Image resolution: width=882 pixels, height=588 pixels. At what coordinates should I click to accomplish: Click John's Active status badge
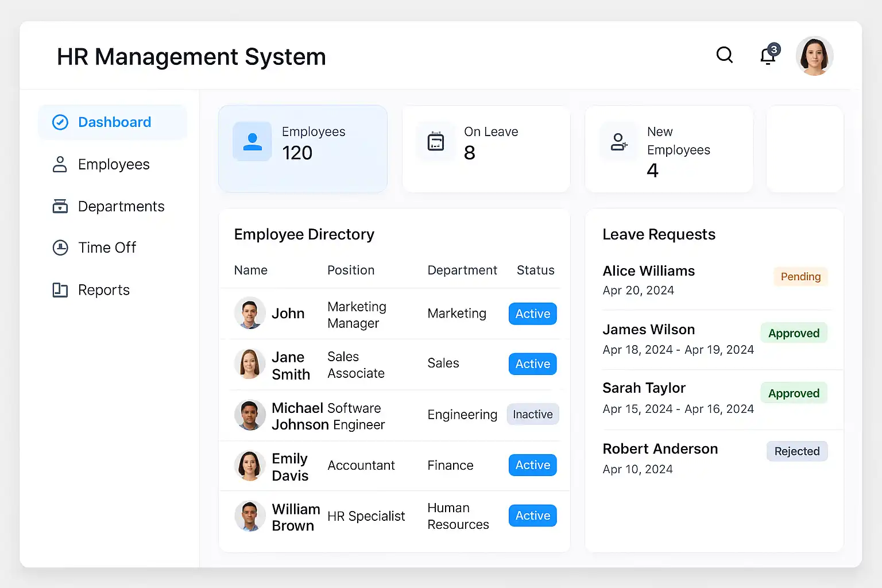tap(532, 314)
